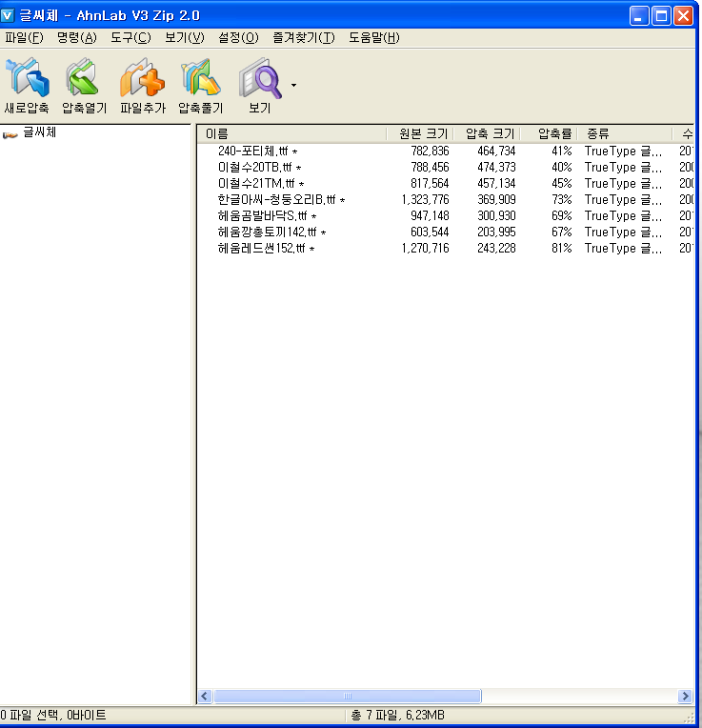The width and height of the screenshot is (702, 728).
Task: Select file 240-포티체.ttf
Action: coord(257,151)
